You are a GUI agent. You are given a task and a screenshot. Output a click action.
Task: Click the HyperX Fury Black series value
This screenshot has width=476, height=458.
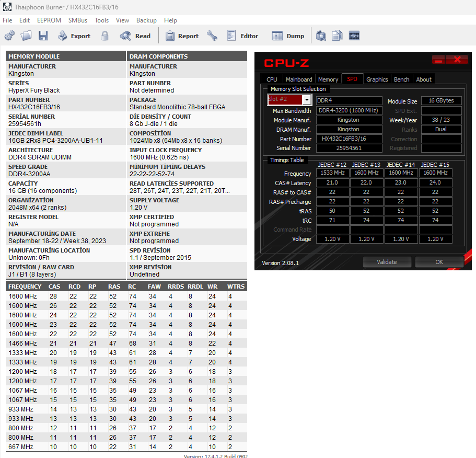[x=34, y=90]
